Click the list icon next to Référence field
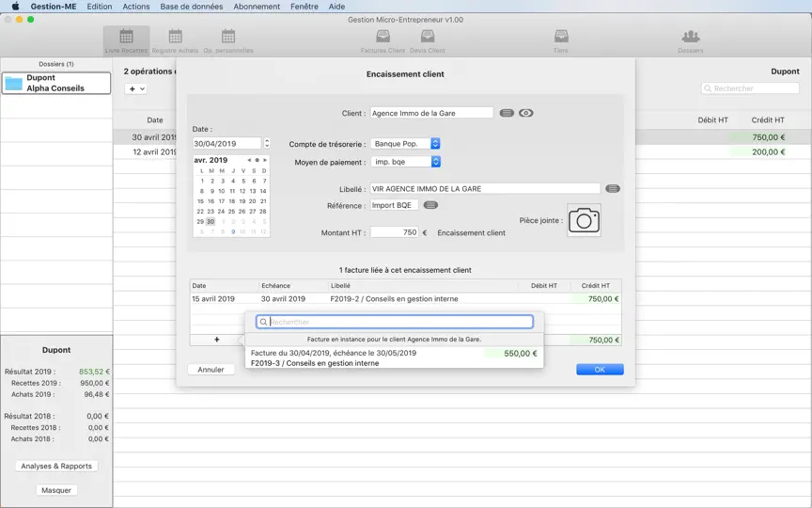Screen dimensions: 812x508 pyautogui.click(x=430, y=205)
